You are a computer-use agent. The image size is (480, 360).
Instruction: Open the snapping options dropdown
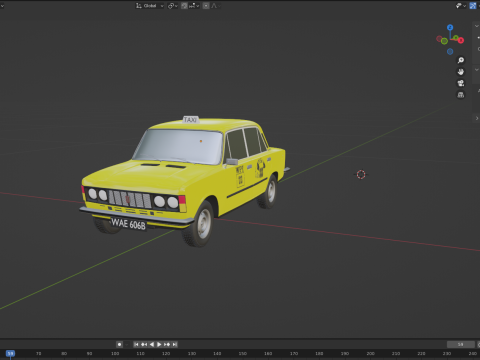(194, 6)
